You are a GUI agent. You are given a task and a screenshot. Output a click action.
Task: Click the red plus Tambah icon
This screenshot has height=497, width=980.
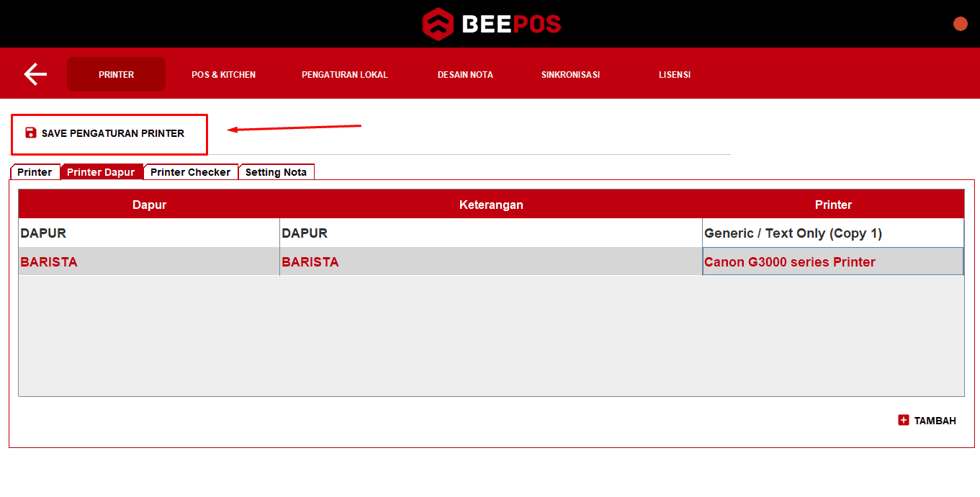coord(904,421)
